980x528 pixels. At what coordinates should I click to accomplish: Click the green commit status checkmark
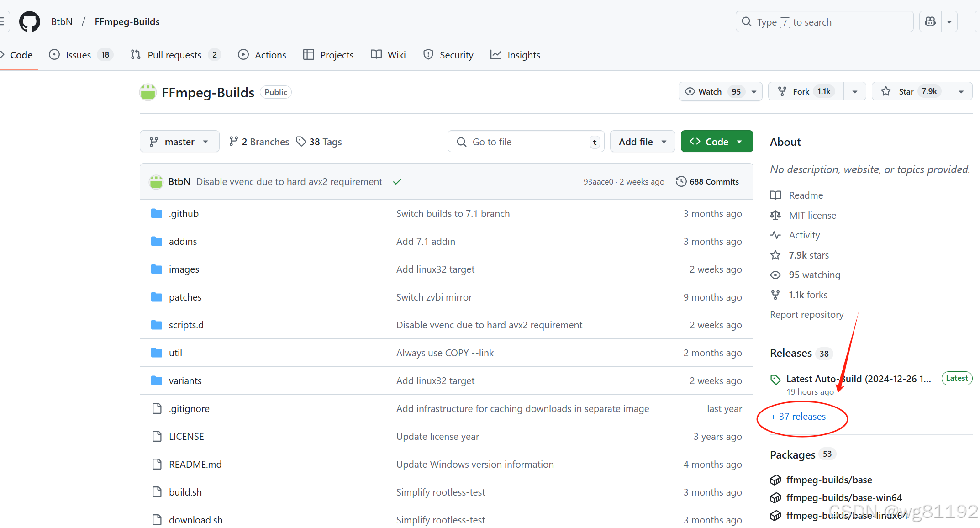click(397, 182)
